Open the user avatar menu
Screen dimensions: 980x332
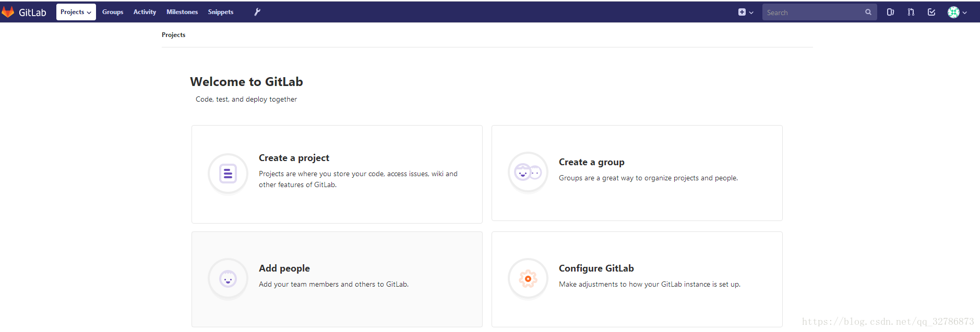click(x=958, y=13)
